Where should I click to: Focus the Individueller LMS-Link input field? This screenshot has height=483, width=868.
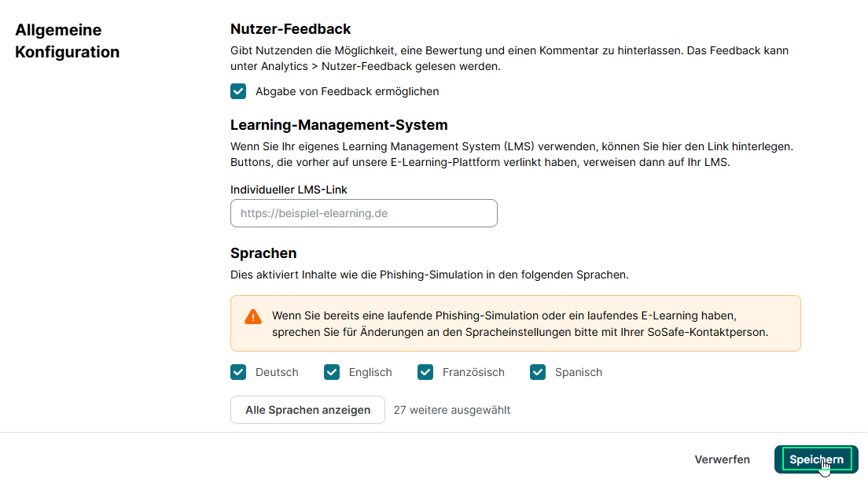coord(363,213)
